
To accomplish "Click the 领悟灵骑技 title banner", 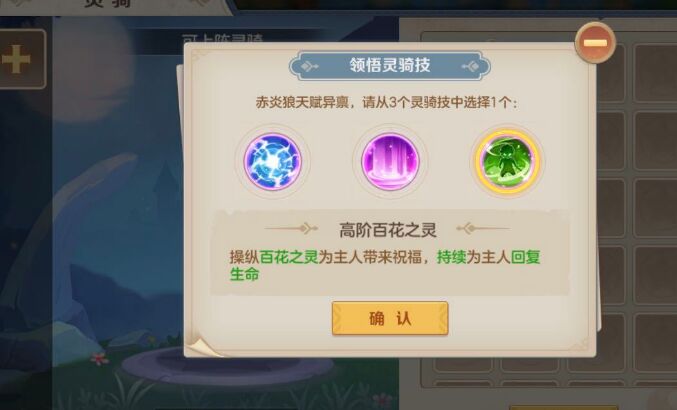I will (390, 66).
